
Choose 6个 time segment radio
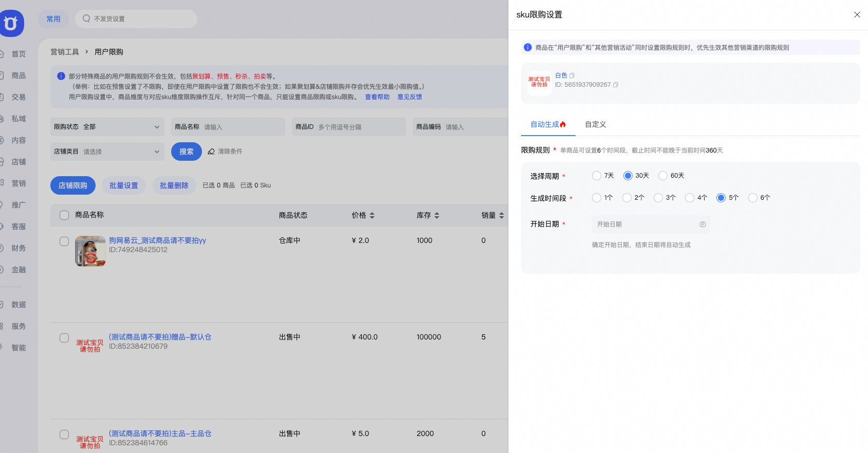(753, 198)
